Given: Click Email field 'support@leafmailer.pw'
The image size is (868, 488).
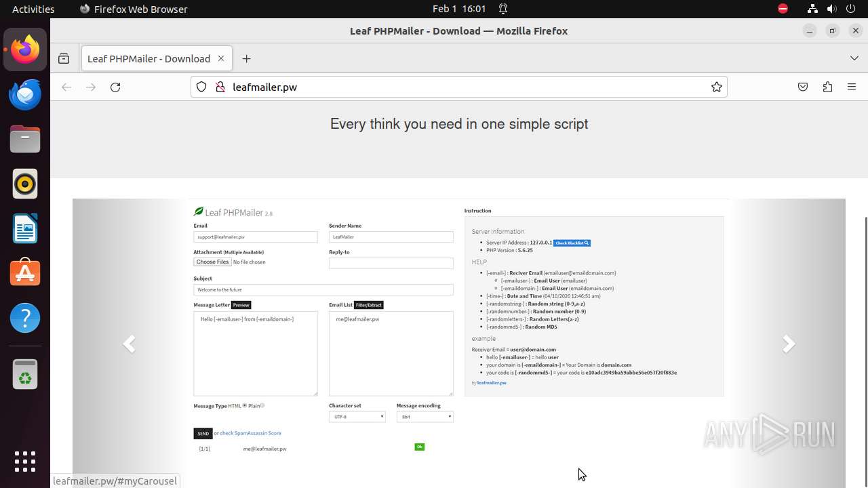Looking at the screenshot, I should pyautogui.click(x=256, y=237).
